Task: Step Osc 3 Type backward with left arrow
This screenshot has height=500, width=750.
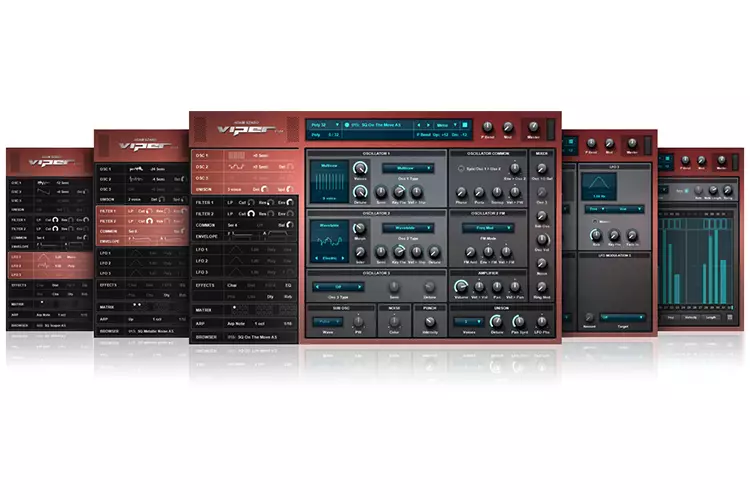Action: point(317,287)
